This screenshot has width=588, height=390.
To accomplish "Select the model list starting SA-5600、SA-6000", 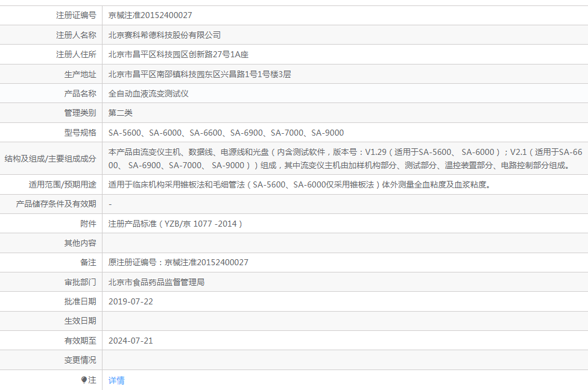I will [x=226, y=133].
